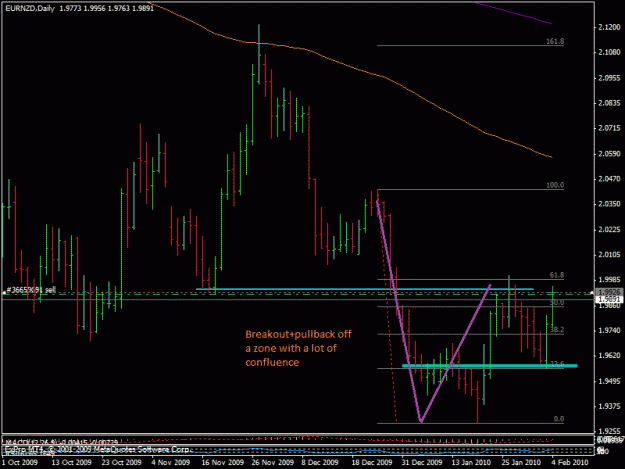Viewport: 625px width, 469px height.
Task: Click the 1 Oct 2009 date label
Action: 20,462
